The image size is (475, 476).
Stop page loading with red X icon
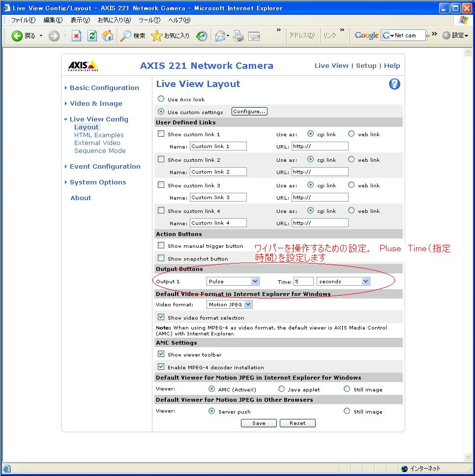(x=76, y=36)
